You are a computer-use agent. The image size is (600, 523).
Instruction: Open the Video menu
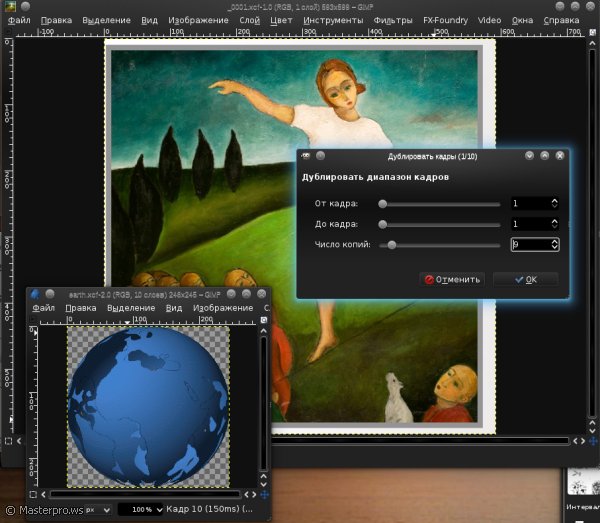click(489, 20)
